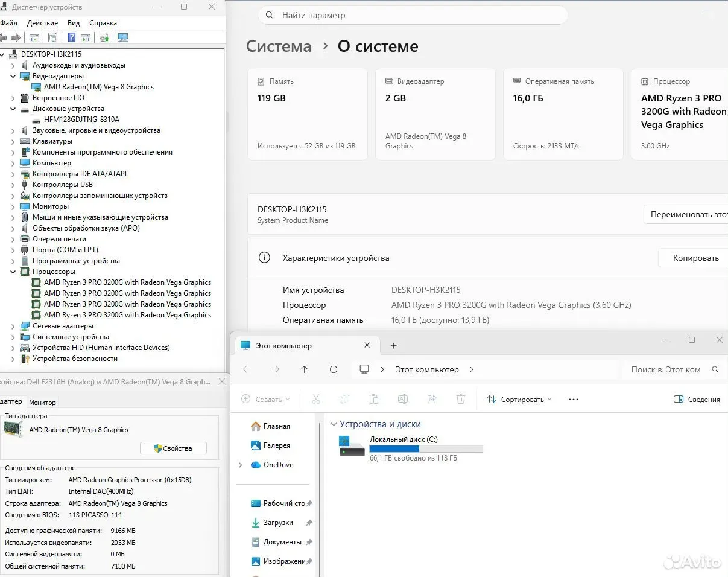Click the Refresh icon in Explorer navigation bar
Viewport: 728px width, 577px height.
(334, 369)
